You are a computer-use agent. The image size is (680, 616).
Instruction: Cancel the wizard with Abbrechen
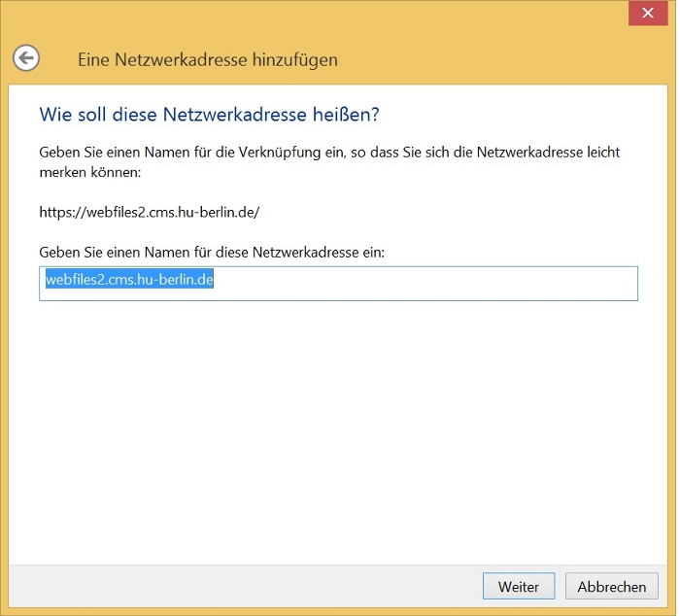(611, 587)
